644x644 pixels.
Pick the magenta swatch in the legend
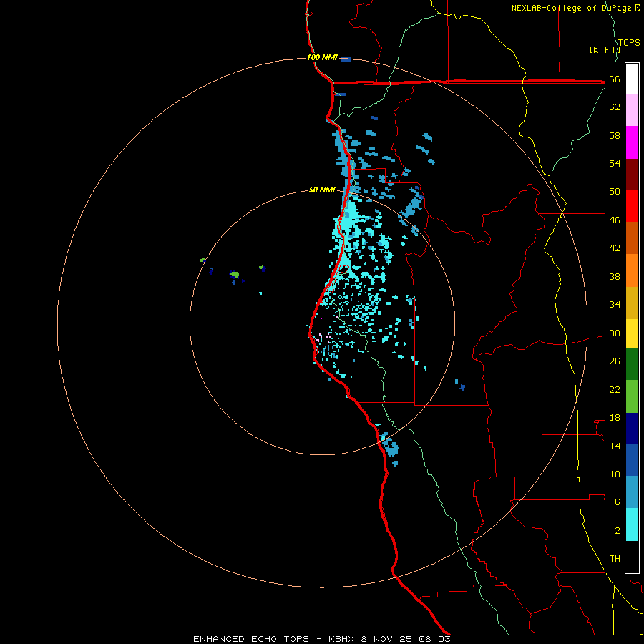(x=632, y=142)
